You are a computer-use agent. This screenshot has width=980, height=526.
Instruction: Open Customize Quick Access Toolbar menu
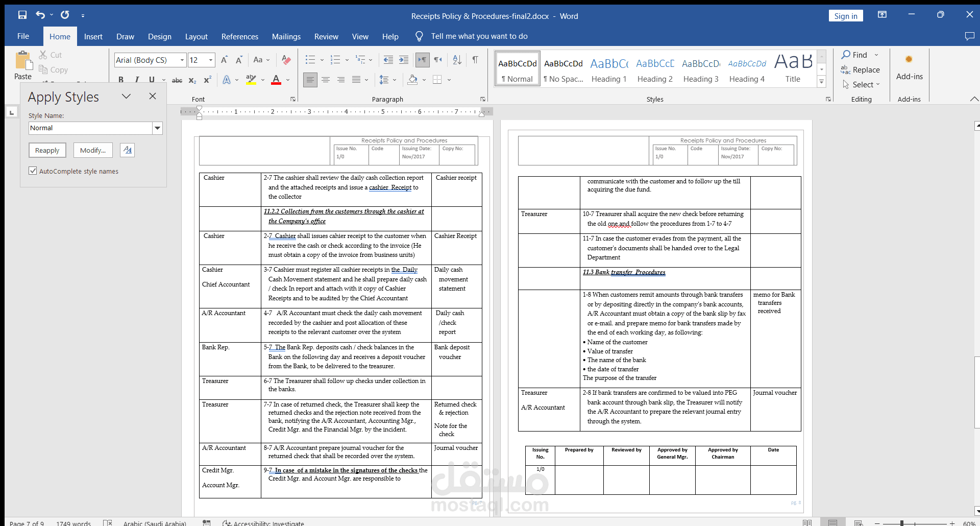[x=83, y=16]
